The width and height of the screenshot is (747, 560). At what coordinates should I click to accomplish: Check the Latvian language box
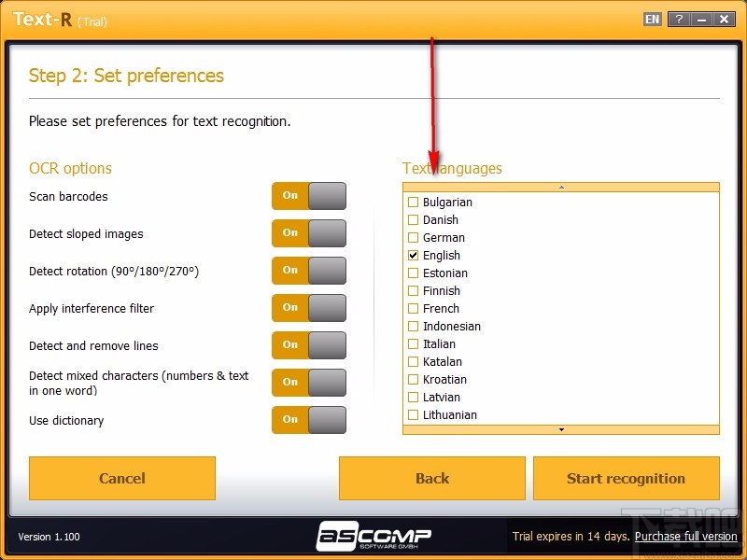click(413, 398)
